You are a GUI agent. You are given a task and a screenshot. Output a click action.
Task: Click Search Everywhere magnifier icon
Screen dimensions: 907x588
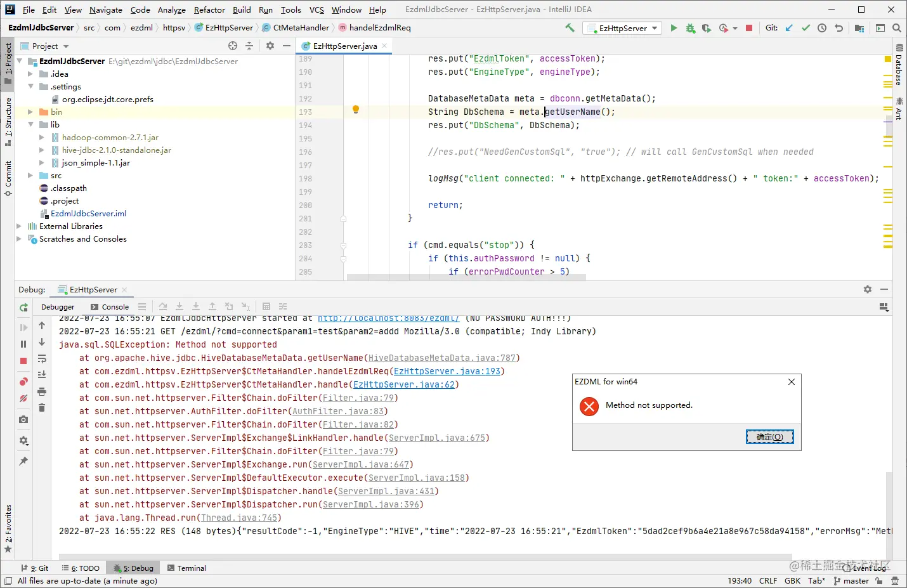[897, 28]
